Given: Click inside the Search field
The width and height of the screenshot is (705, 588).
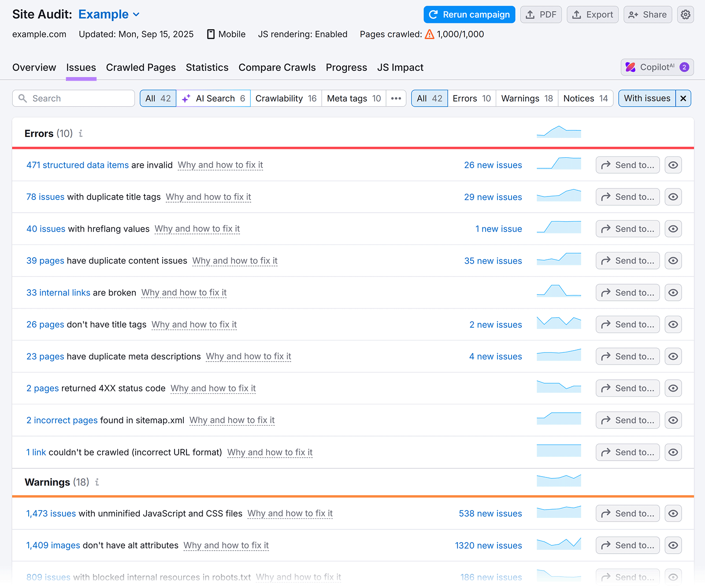Looking at the screenshot, I should point(73,98).
